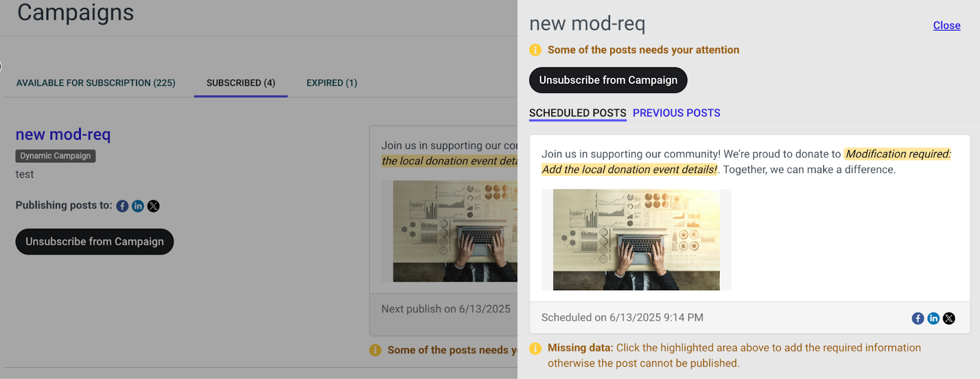Unsubscribe from Campaign in the side panel
Viewport: 980px width, 379px height.
point(608,80)
